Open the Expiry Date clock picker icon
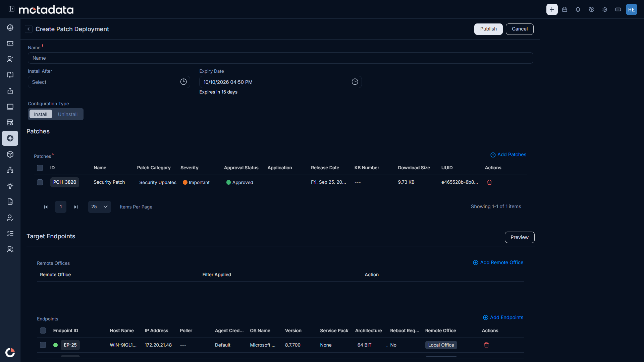 [x=355, y=82]
